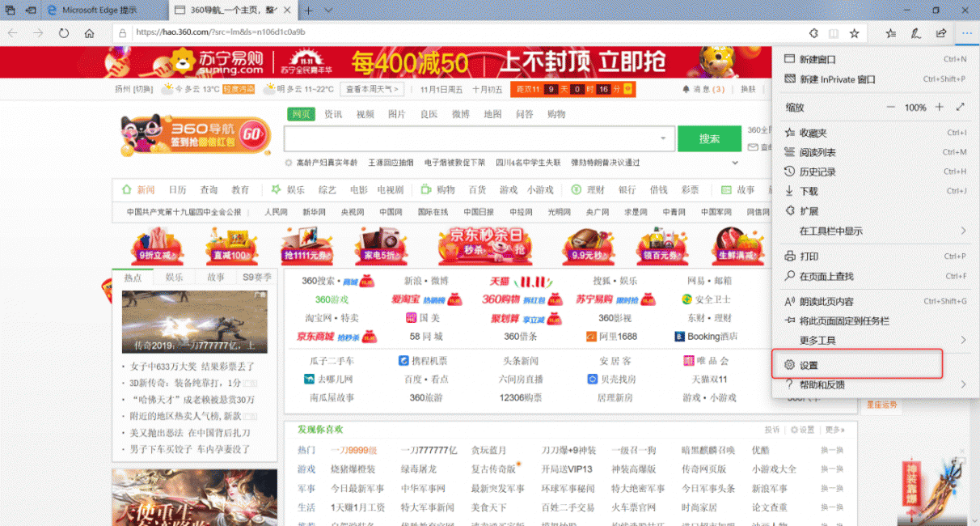Zoom out with the minus button
This screenshot has height=526, width=980.
(x=890, y=108)
